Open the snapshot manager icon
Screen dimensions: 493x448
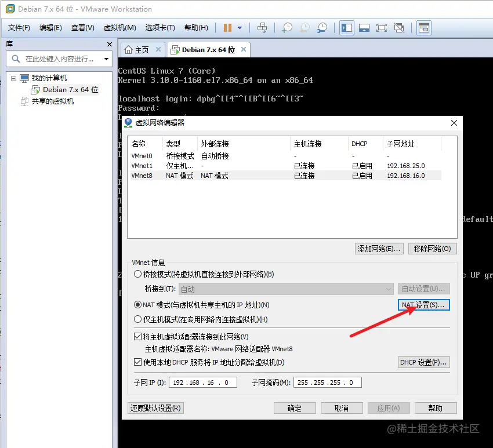(322, 28)
